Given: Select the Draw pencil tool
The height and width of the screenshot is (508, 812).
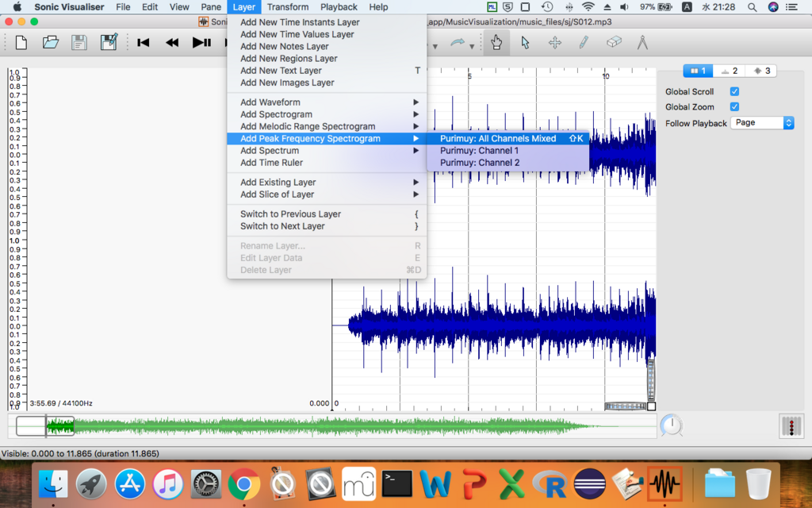Looking at the screenshot, I should tap(584, 43).
